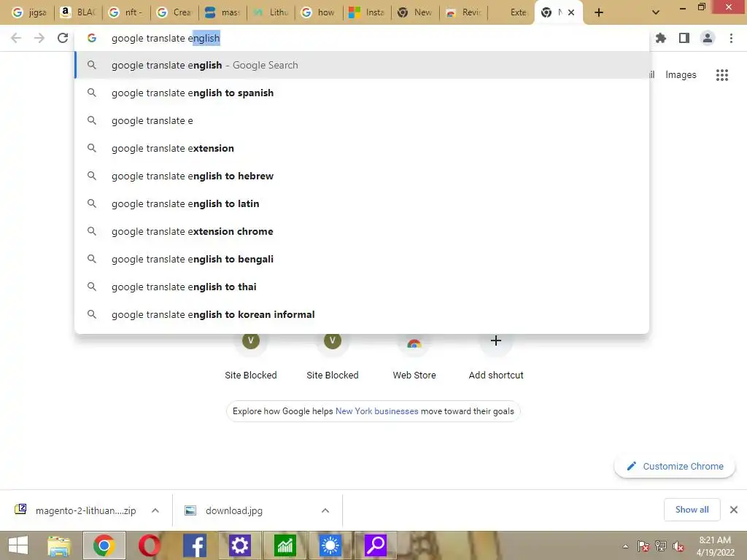Select suggestion google translate english Google Search
The width and height of the screenshot is (747, 560).
pyautogui.click(x=362, y=65)
